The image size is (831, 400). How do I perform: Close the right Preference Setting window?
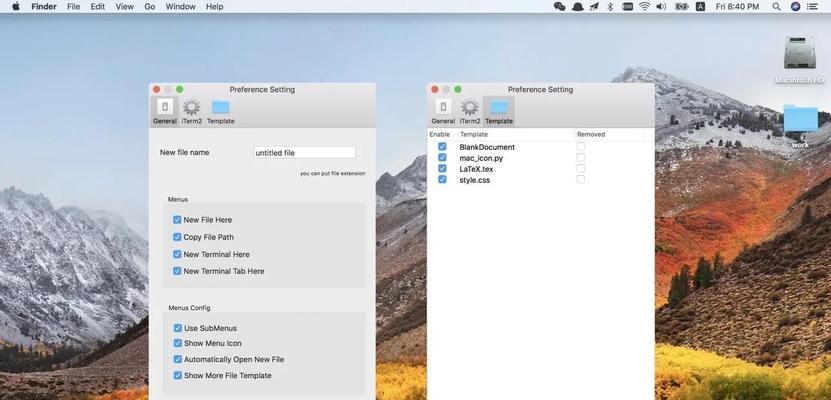coord(435,89)
